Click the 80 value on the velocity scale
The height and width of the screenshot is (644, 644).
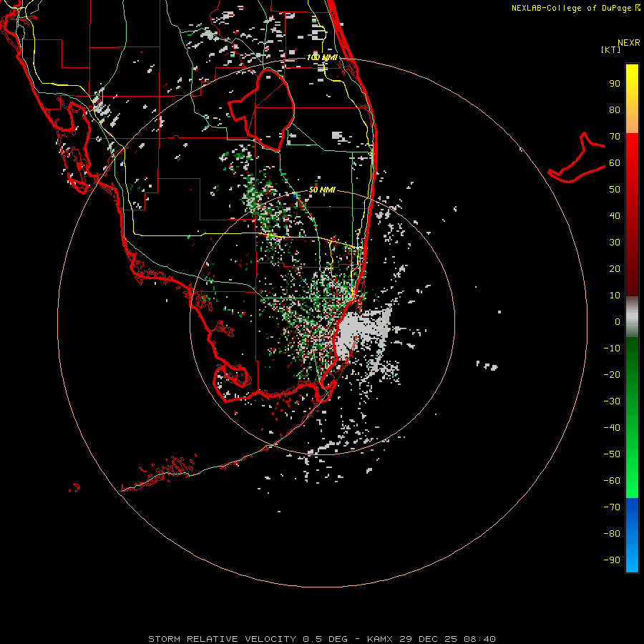(x=615, y=110)
